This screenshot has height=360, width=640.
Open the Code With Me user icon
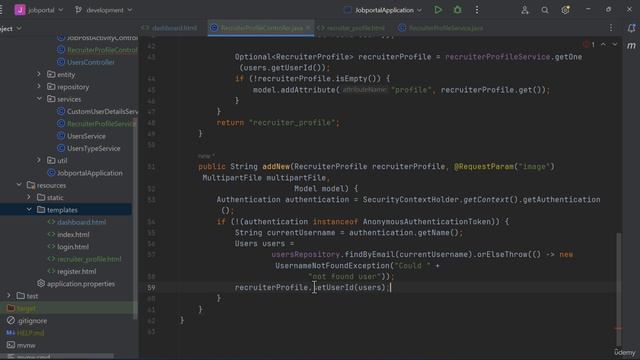[x=524, y=10]
